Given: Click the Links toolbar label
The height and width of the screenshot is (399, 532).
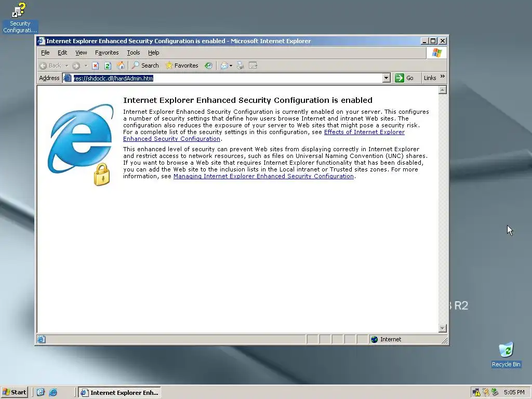Looking at the screenshot, I should [430, 78].
